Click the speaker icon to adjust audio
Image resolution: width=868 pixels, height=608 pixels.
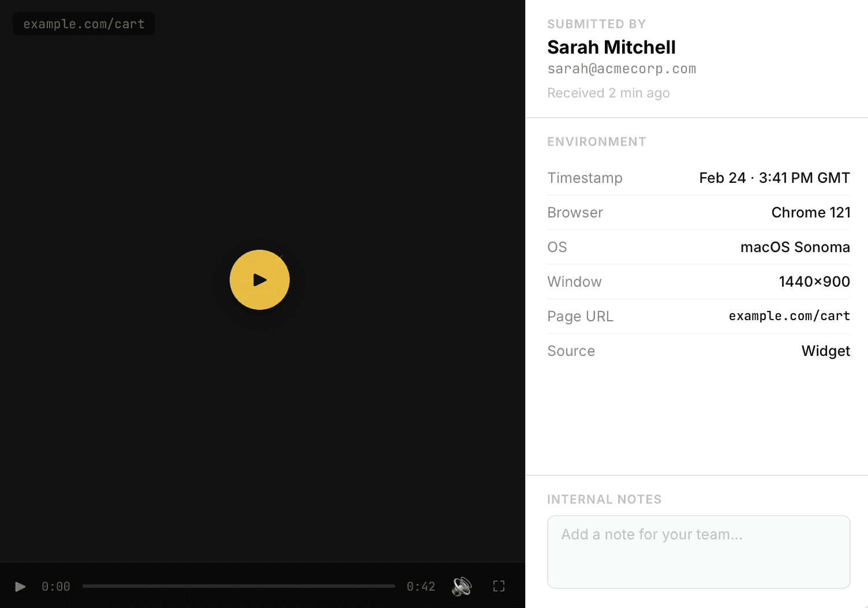(461, 586)
